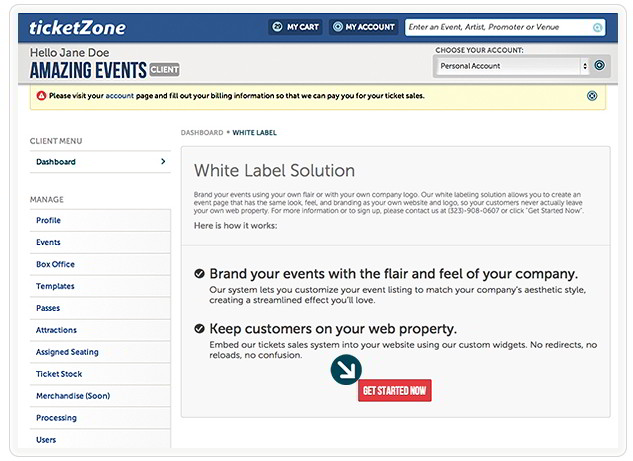Image resolution: width=633 pixels, height=461 pixels.
Task: Dismiss the billing notice via close icon
Action: tap(592, 96)
